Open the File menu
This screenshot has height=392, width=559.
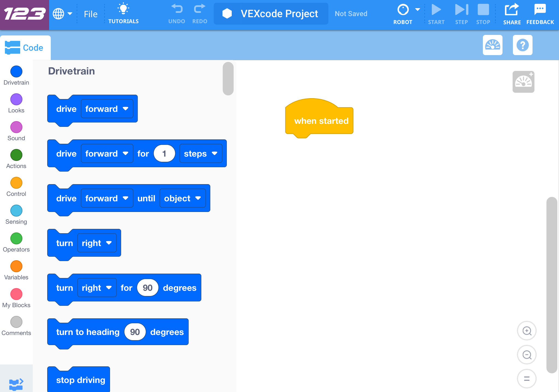(90, 14)
